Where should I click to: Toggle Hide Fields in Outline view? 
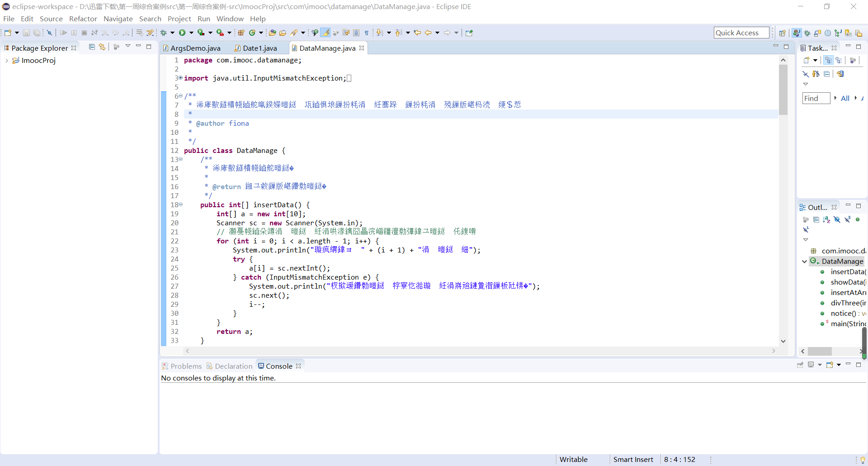tap(837, 220)
